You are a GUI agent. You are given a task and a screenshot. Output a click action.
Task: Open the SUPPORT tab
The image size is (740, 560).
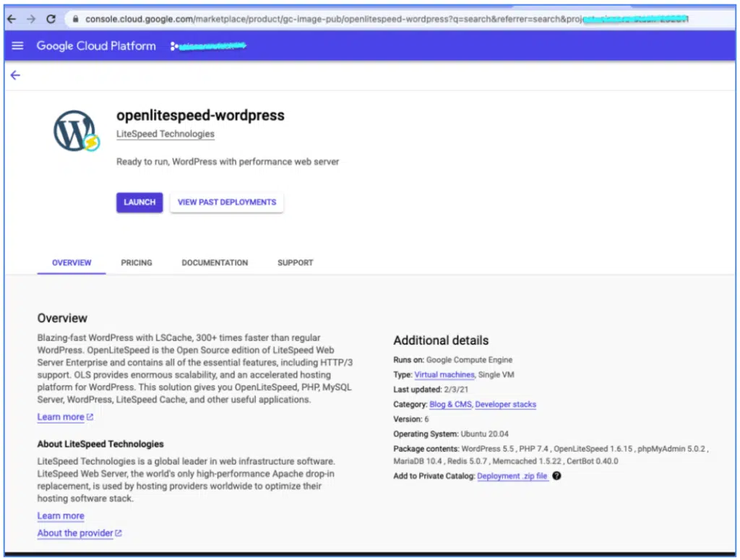[296, 263]
